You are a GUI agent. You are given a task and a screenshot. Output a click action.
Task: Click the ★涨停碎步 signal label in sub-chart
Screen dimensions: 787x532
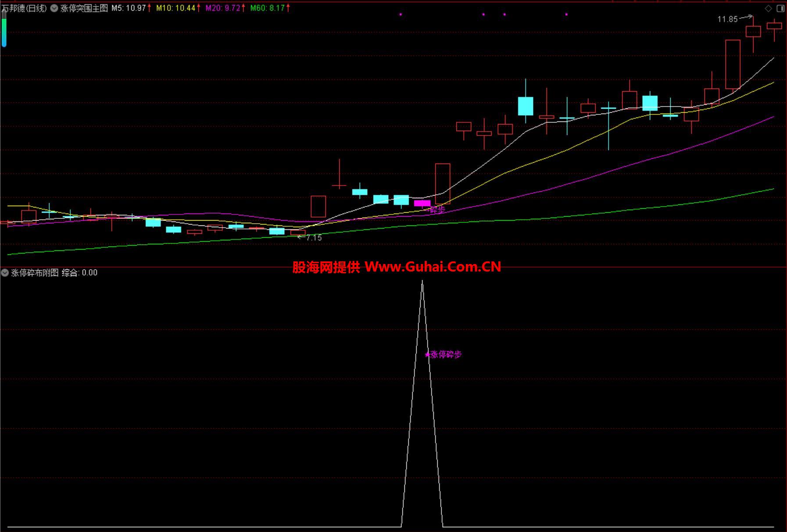[x=444, y=355]
